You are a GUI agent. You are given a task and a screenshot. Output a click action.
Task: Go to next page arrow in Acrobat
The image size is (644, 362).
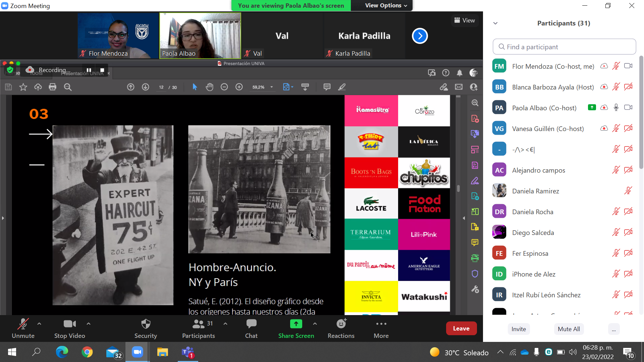tap(146, 87)
